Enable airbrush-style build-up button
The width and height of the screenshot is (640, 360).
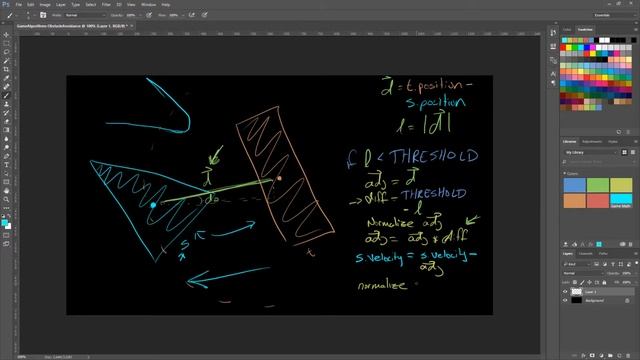point(191,15)
